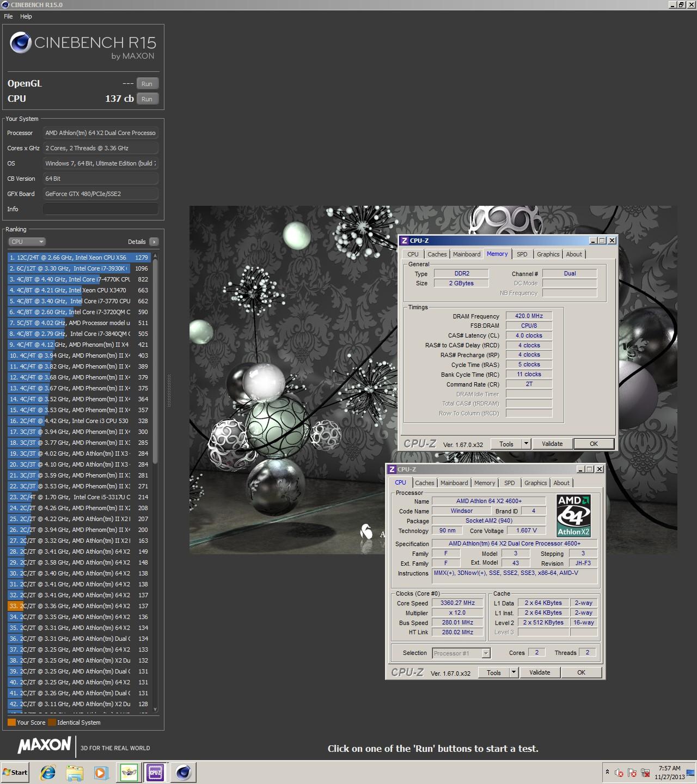Open SPD tab in upper CPU-Z window
Image resolution: width=697 pixels, height=784 pixels.
pos(522,254)
